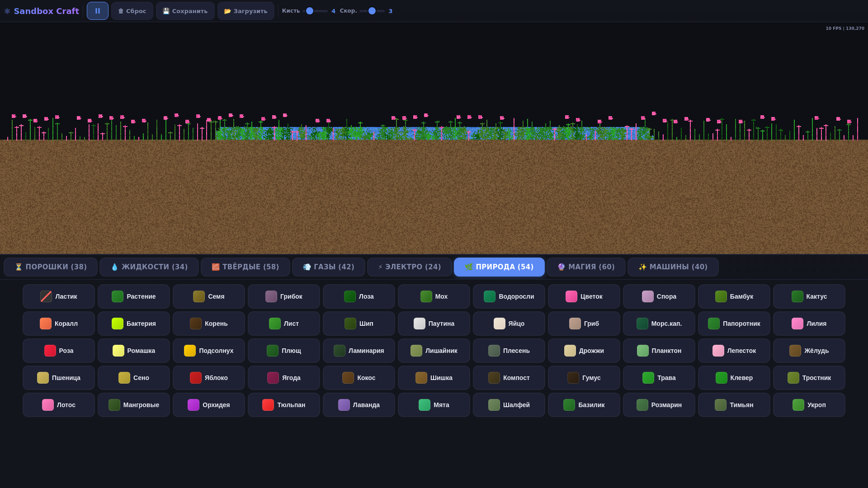Select the Планктон element

(659, 351)
